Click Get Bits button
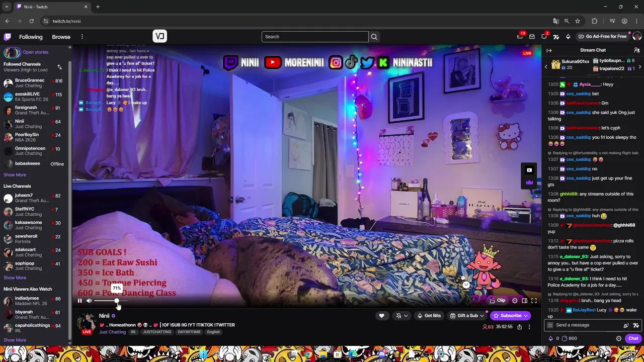644x362 pixels. (x=429, y=316)
